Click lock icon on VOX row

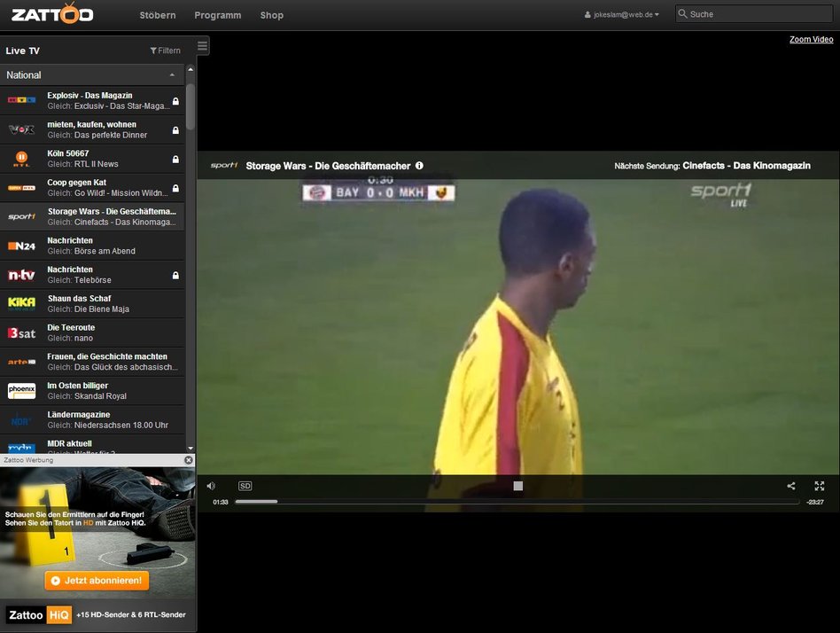click(x=175, y=130)
